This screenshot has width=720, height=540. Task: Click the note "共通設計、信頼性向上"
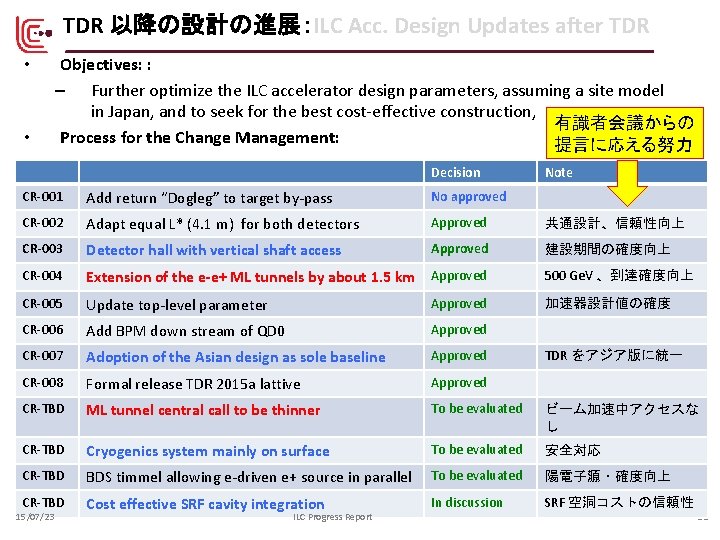click(614, 223)
